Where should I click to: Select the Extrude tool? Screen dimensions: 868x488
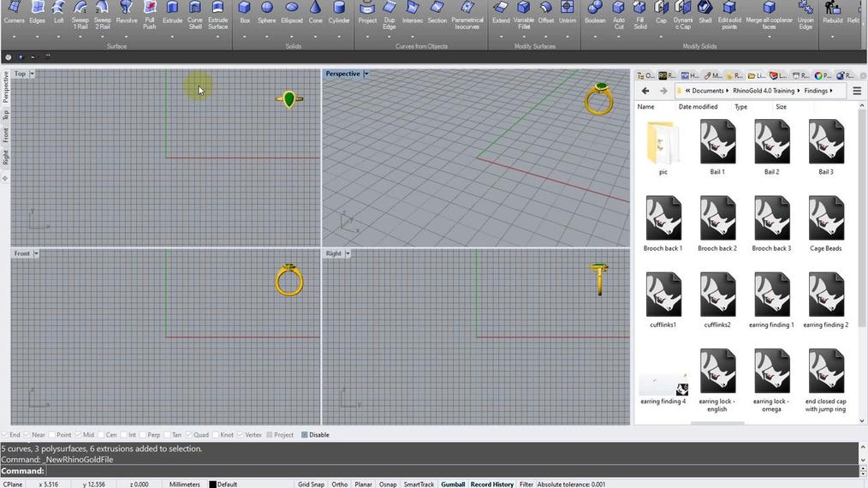(x=172, y=14)
